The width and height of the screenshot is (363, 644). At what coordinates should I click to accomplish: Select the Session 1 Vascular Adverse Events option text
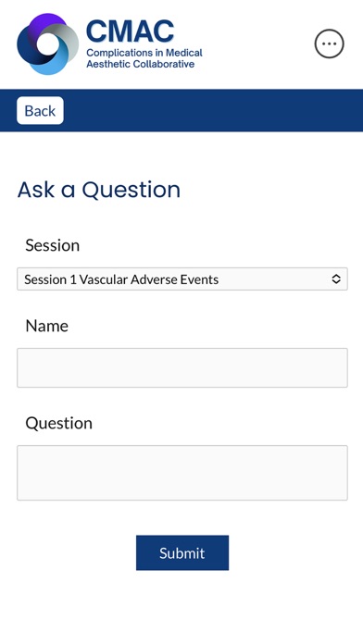point(121,279)
